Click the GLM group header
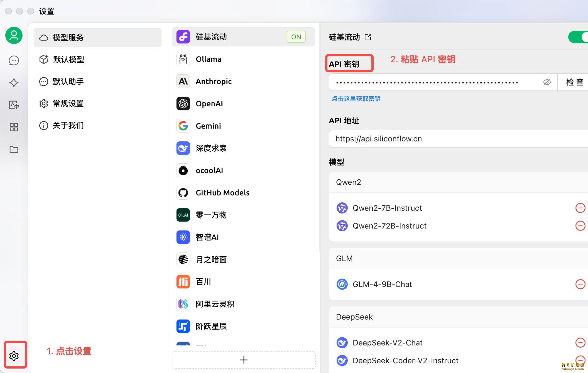 pos(459,258)
